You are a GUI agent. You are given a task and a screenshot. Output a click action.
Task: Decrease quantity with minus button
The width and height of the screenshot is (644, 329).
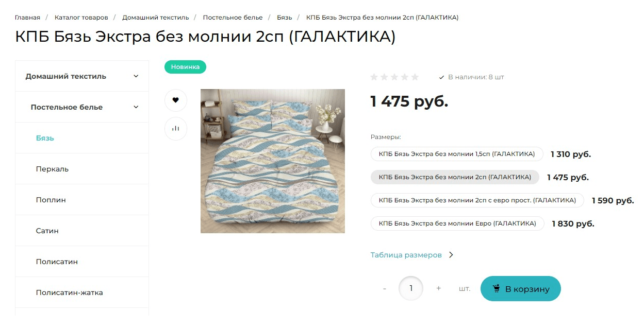385,289
